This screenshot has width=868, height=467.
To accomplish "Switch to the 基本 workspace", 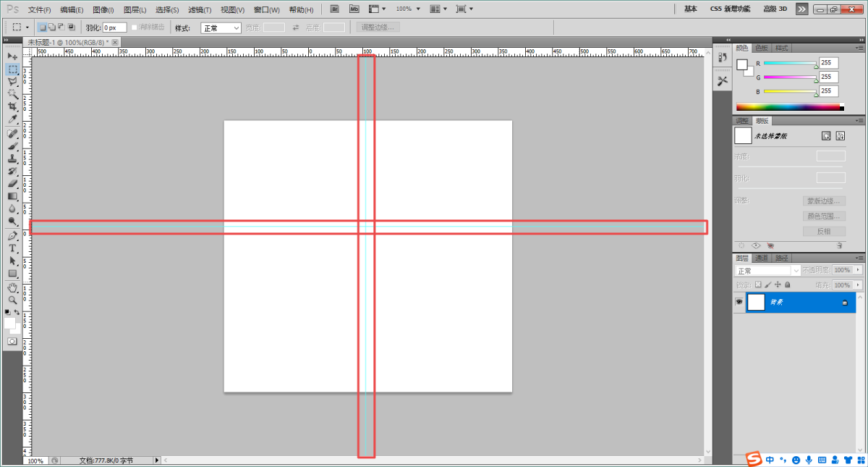I will 691,9.
